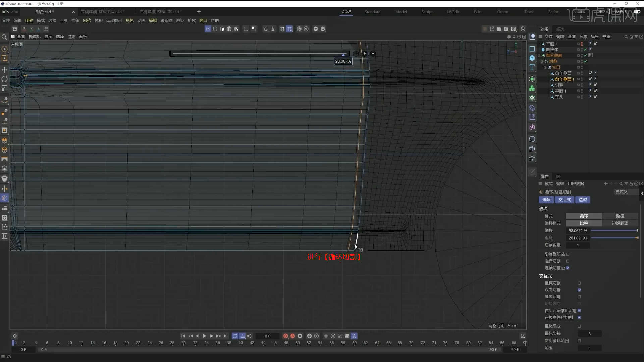Screen dimensions: 644x362
Task: Click the Cube primitive icon in right palette
Action: (x=532, y=58)
